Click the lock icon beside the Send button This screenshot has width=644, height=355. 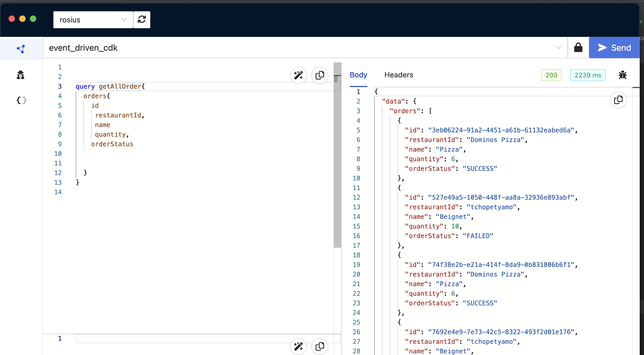point(578,48)
